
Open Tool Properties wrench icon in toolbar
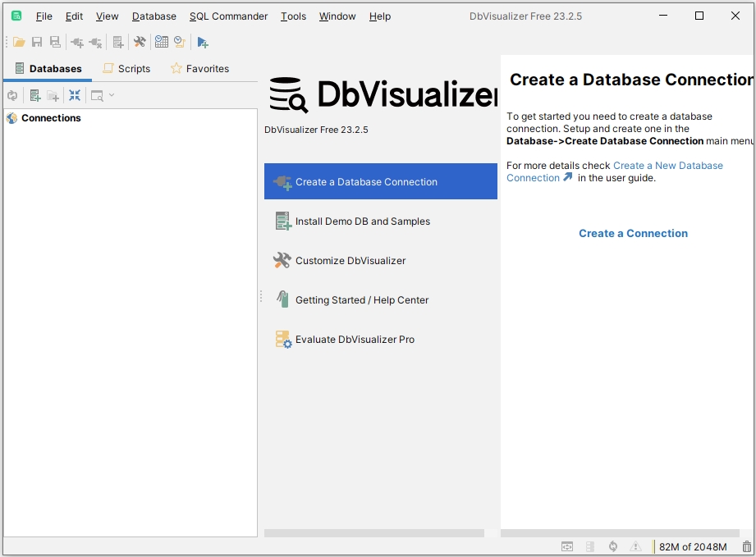coord(140,43)
